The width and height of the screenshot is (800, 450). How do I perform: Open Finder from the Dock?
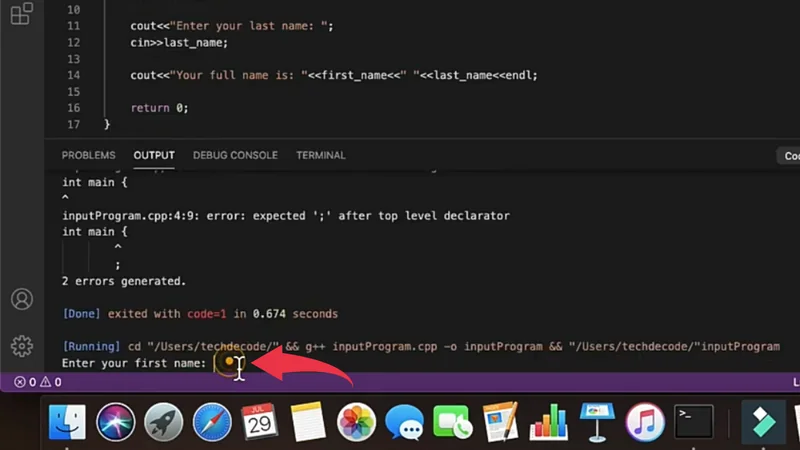(x=68, y=422)
